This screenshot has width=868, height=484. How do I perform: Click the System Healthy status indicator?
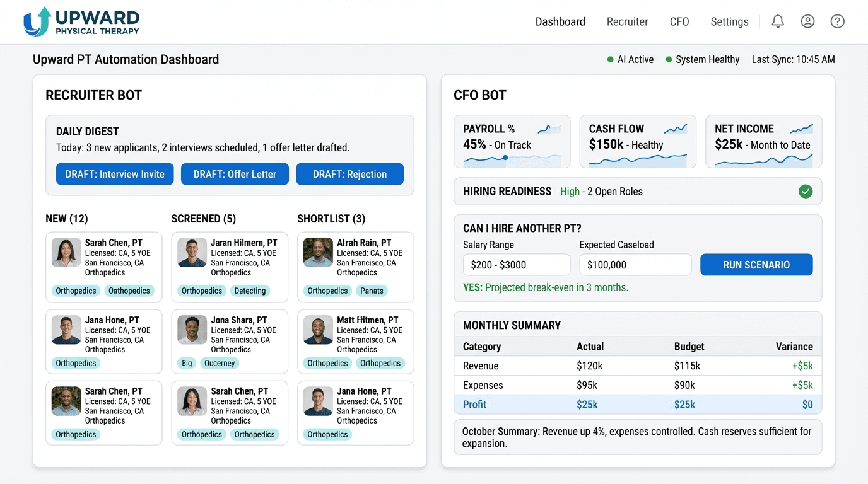702,59
